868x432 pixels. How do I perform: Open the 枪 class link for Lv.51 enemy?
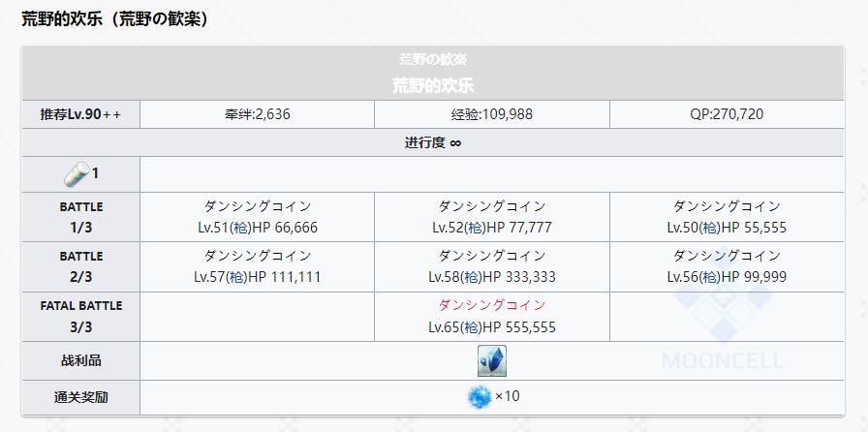[237, 228]
